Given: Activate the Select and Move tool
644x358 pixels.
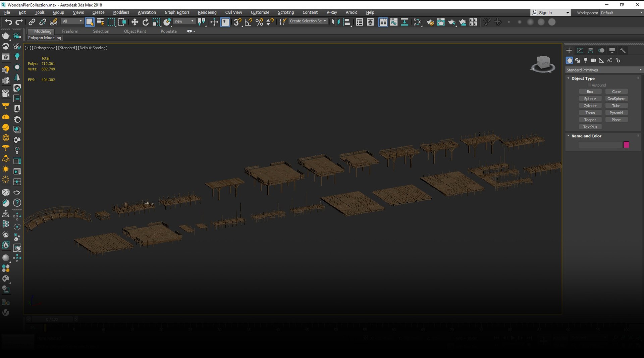Looking at the screenshot, I should [x=135, y=22].
